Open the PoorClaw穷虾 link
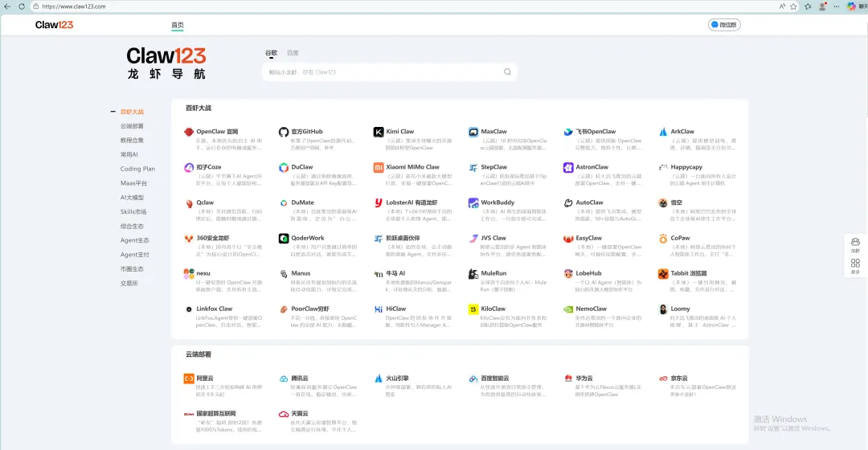The image size is (868, 450). click(310, 309)
